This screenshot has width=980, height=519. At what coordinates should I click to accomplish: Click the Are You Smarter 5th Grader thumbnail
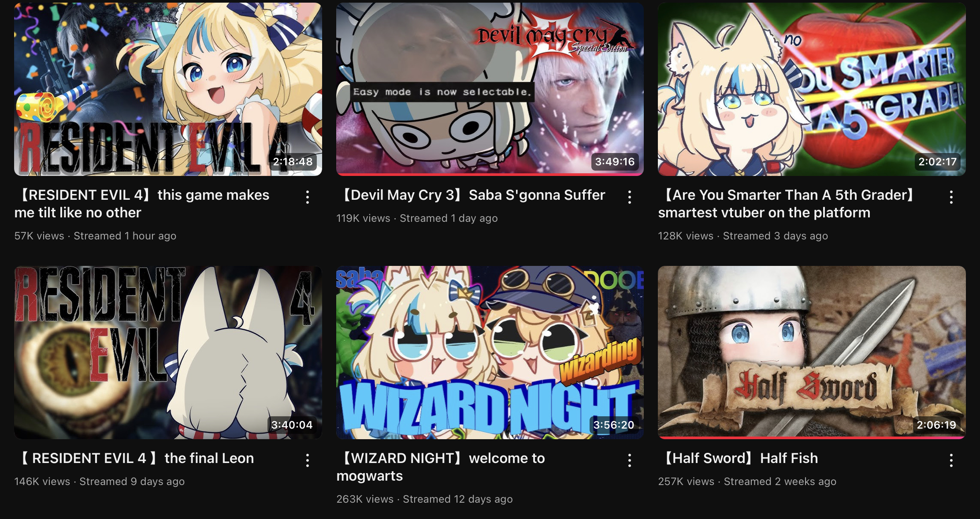(812, 89)
